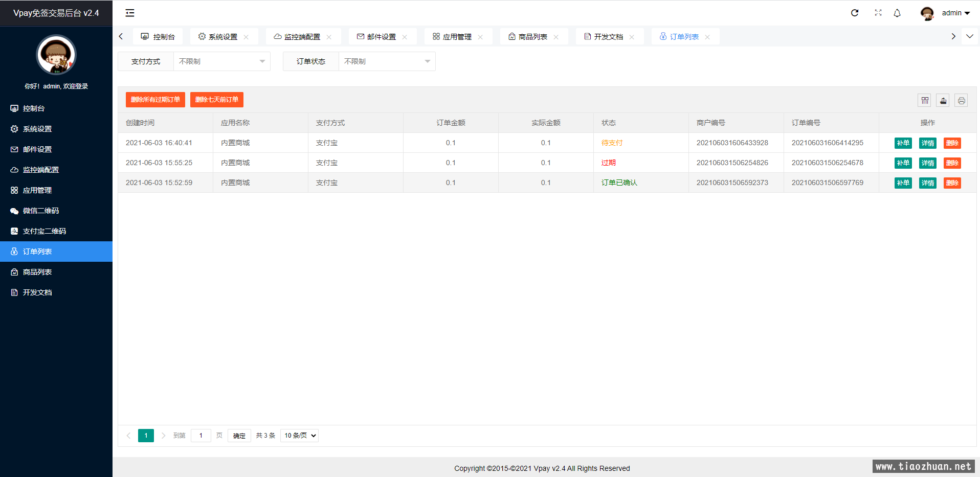
Task: Toggle fullscreen mode icon
Action: click(x=878, y=13)
